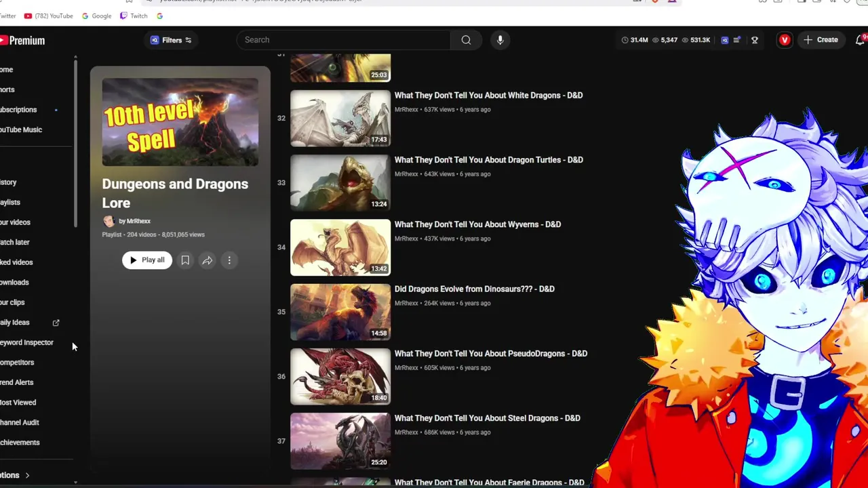Open the vidIQ Filters button

pos(171,40)
